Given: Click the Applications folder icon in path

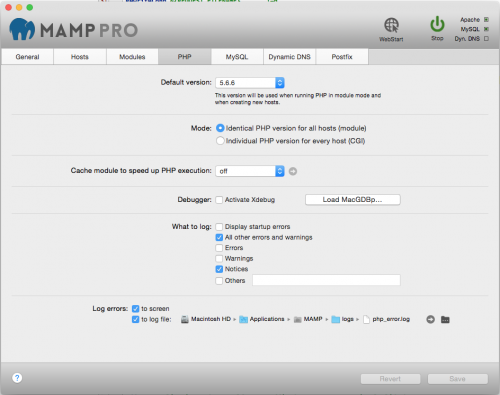Looking at the screenshot, I should click(244, 319).
